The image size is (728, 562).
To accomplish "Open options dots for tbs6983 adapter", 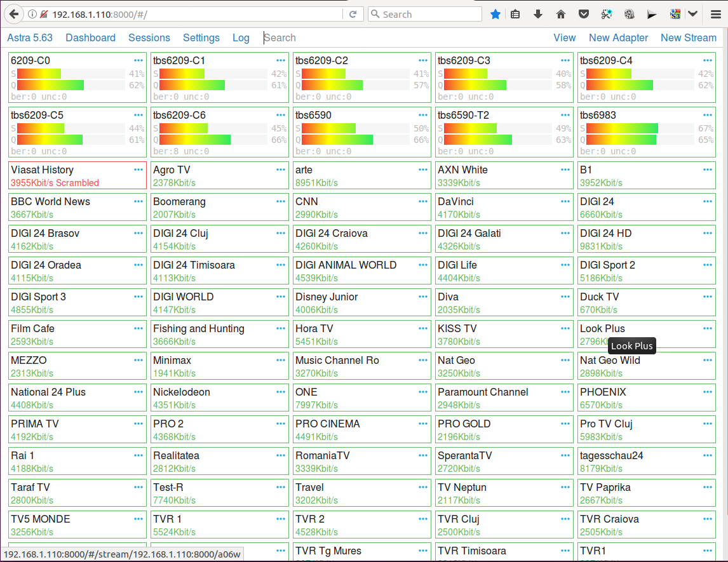I will [708, 115].
